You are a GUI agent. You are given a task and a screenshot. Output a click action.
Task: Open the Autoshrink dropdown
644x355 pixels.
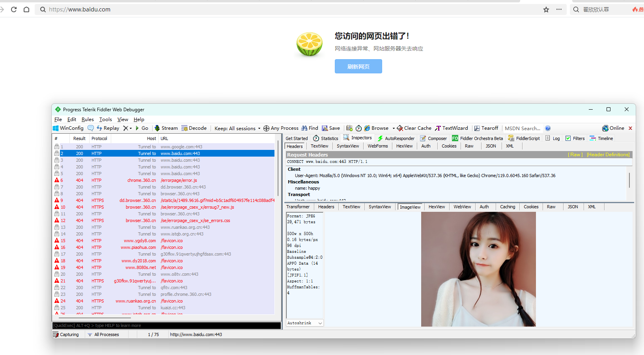(305, 323)
